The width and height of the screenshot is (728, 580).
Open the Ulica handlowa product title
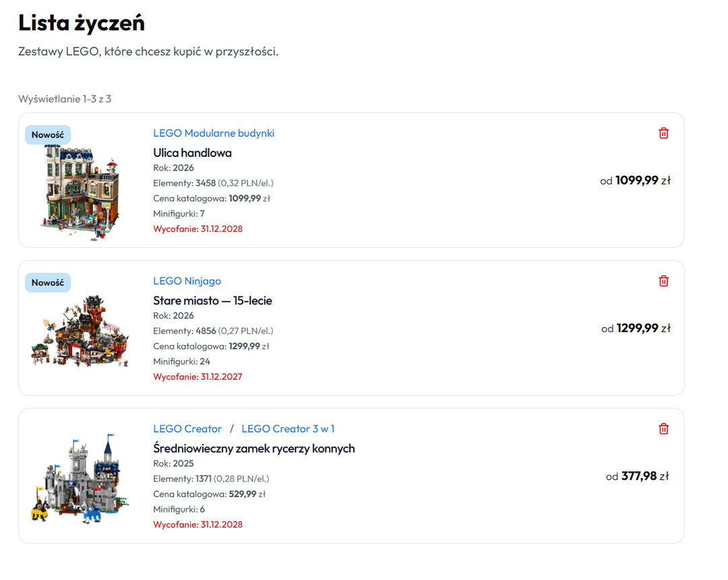click(192, 153)
